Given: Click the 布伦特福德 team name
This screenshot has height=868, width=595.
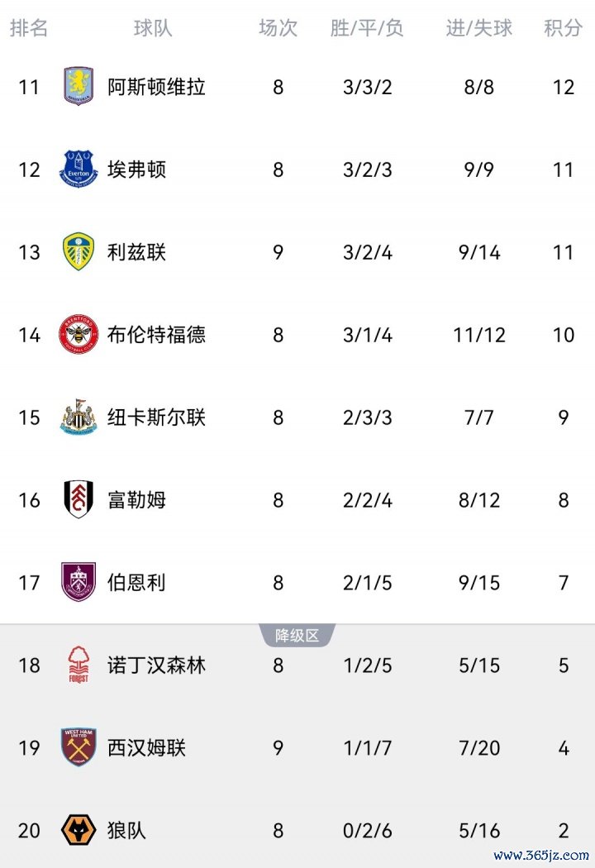Looking at the screenshot, I should [x=156, y=335].
